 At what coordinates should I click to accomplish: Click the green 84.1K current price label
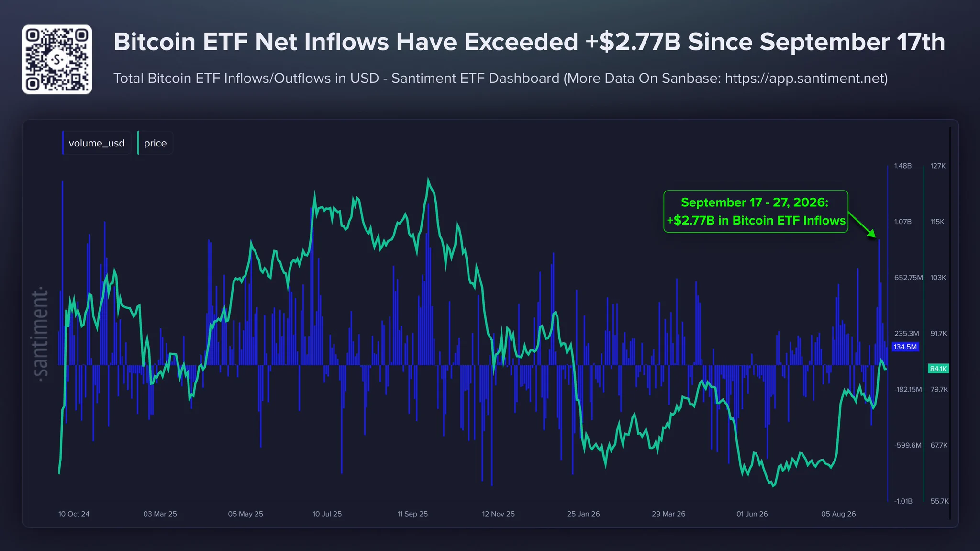point(938,369)
